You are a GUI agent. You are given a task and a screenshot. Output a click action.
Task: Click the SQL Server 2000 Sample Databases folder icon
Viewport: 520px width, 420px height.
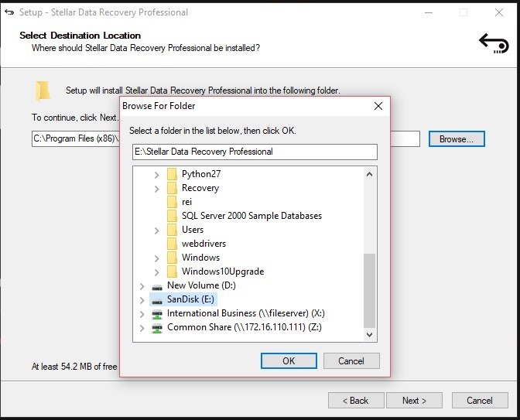(x=172, y=216)
